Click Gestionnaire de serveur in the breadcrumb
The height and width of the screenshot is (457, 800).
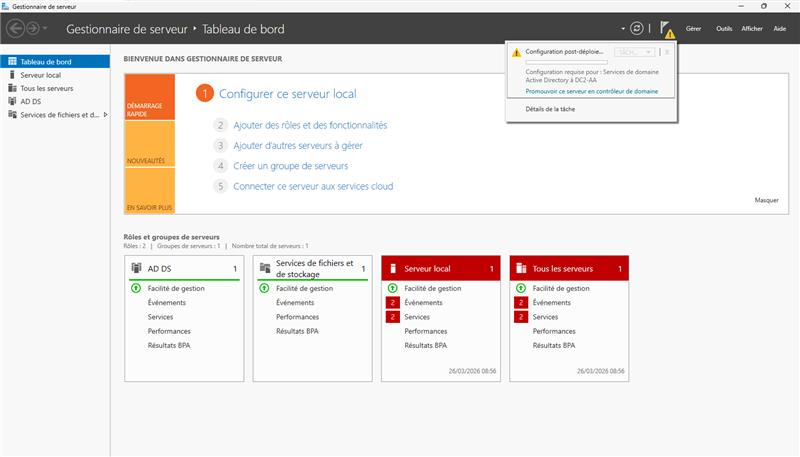coord(127,29)
